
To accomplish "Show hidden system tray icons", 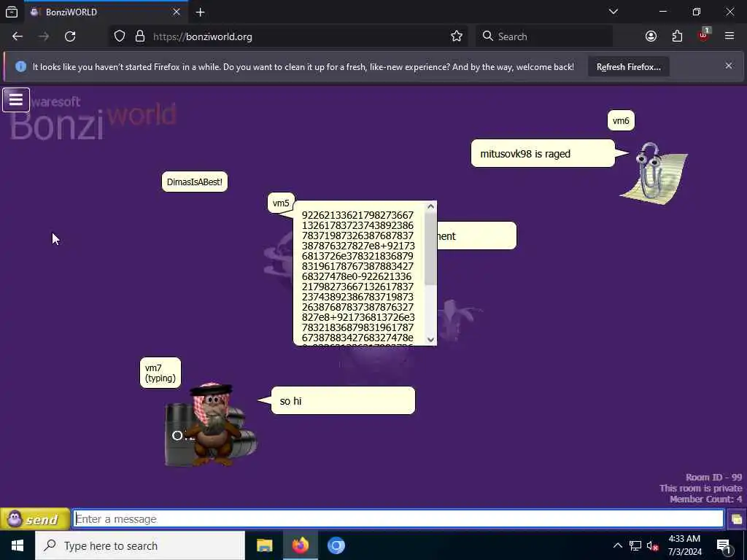I will tap(617, 545).
